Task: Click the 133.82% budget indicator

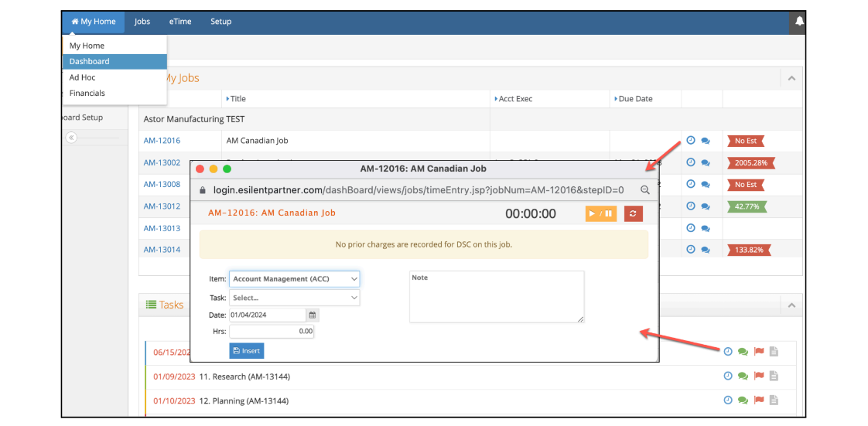Action: coord(749,250)
